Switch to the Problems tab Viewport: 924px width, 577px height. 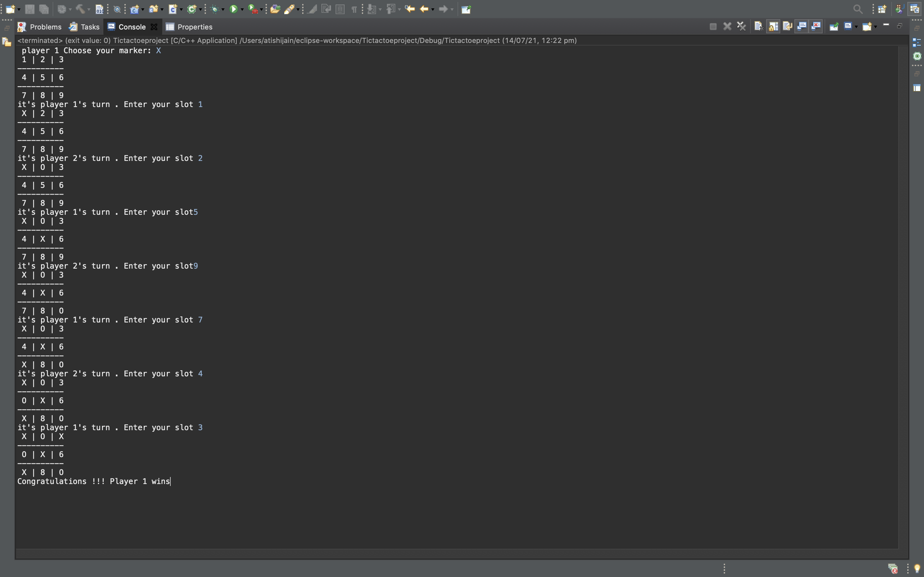point(40,27)
